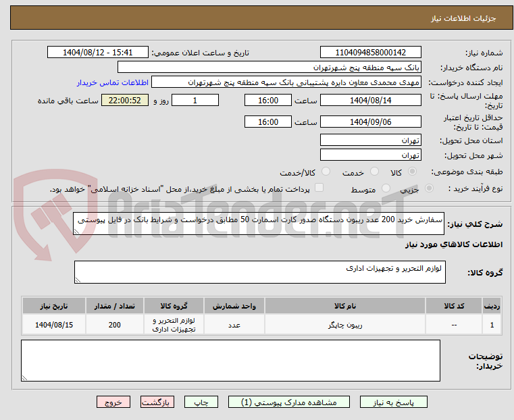
Task: Select the جزیی purchase type radio
Action: 429,188
